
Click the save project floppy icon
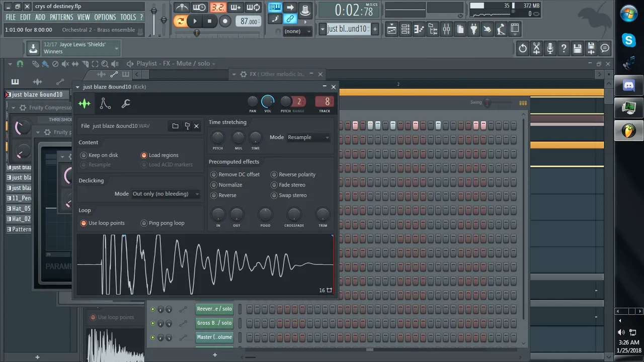pyautogui.click(x=578, y=48)
